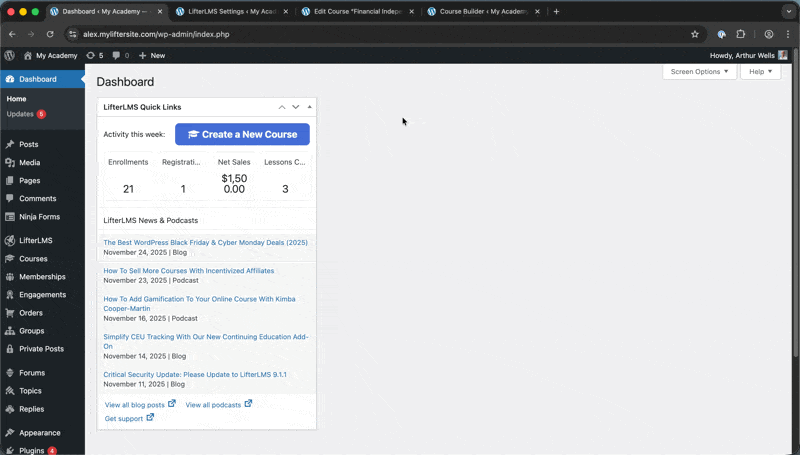
Task: Reload the page with the browser refresh button
Action: click(x=50, y=34)
